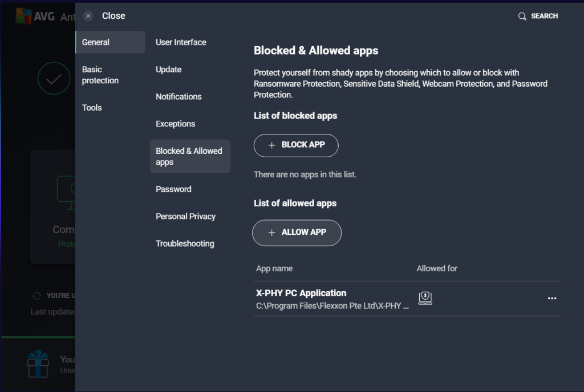This screenshot has height=392, width=584.
Task: Switch to the Tools category
Action: (x=92, y=108)
